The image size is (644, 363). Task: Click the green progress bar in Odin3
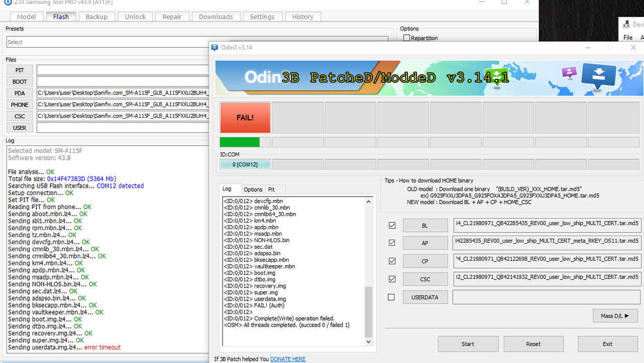pyautogui.click(x=239, y=142)
